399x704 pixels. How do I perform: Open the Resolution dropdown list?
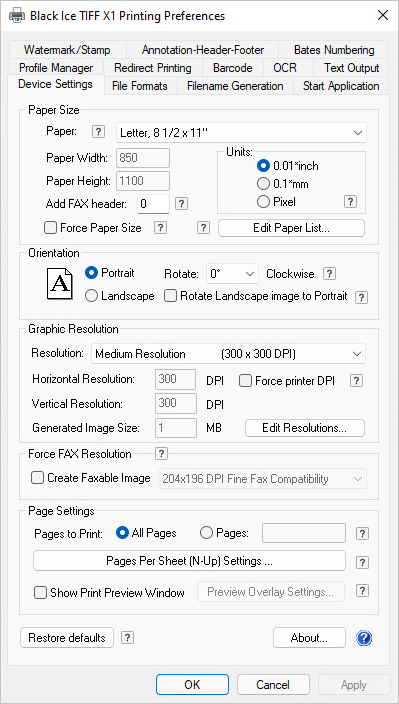pyautogui.click(x=228, y=354)
